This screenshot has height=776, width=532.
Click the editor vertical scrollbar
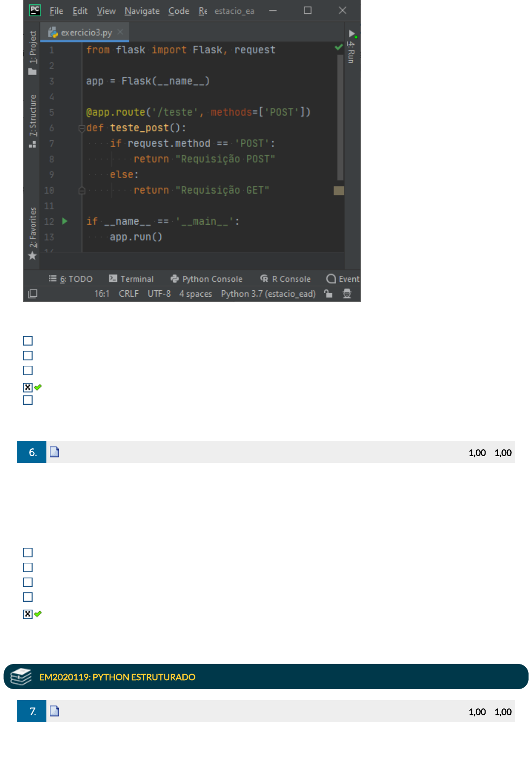pyautogui.click(x=340, y=117)
